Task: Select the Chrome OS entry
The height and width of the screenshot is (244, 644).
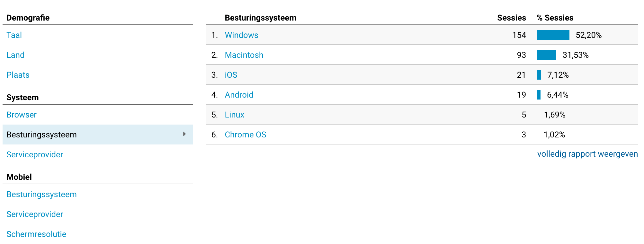Action: 245,135
